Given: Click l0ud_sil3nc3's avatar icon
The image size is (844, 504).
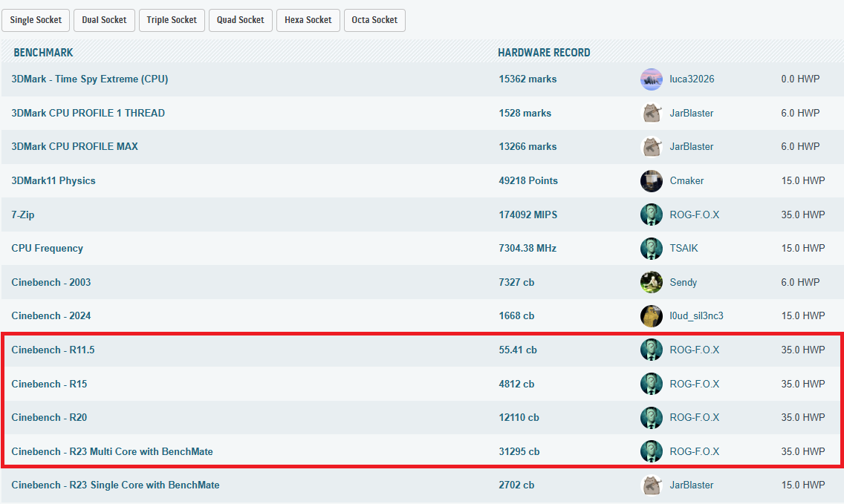Looking at the screenshot, I should coord(651,316).
